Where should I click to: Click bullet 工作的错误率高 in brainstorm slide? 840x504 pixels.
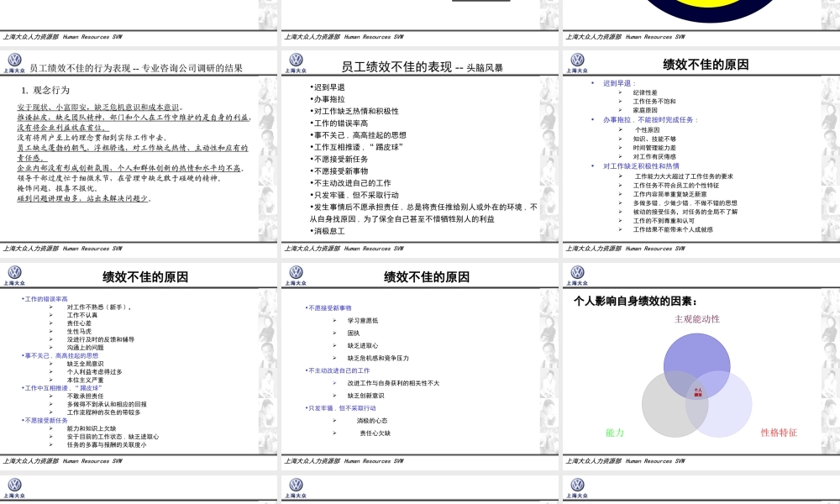point(339,123)
